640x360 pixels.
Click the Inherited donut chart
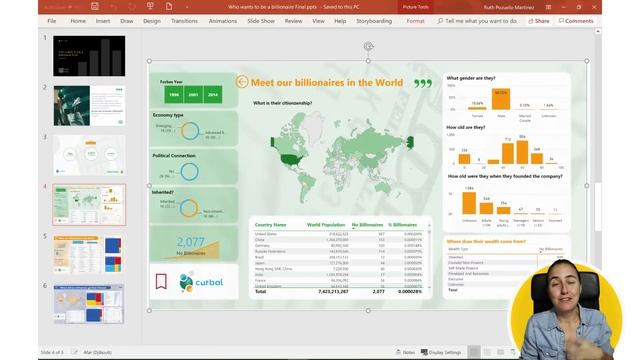click(x=189, y=208)
